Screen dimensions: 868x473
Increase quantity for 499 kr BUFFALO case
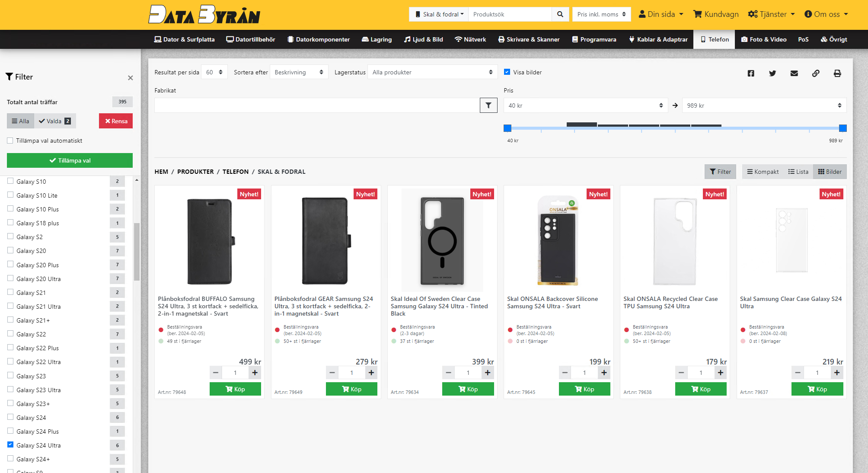[x=255, y=373]
